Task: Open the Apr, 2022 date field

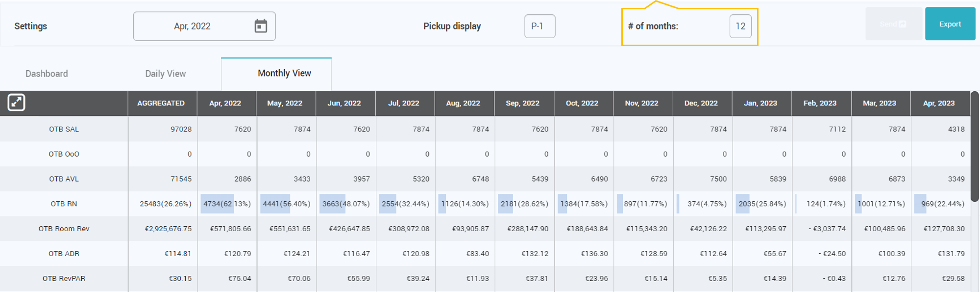Action: click(204, 26)
